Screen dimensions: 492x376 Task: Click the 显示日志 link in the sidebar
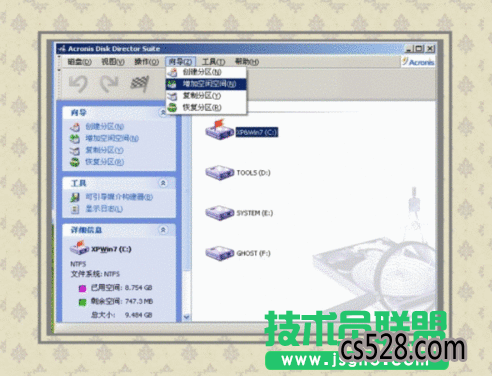[x=104, y=209]
